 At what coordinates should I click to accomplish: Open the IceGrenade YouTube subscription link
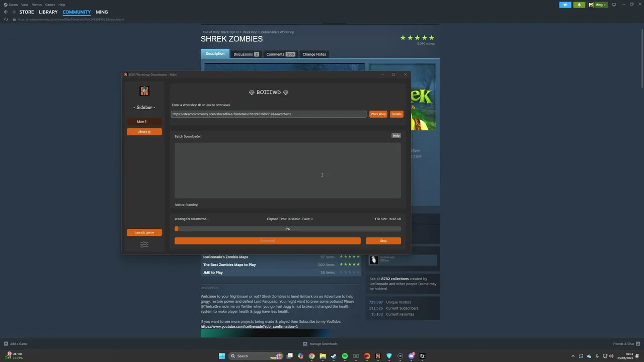(250, 327)
